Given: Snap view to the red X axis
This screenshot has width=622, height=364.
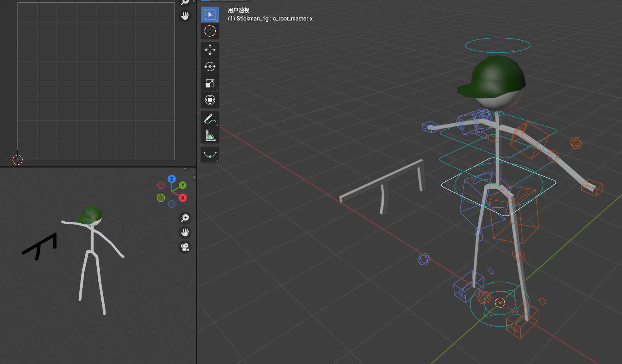Looking at the screenshot, I should (x=183, y=198).
